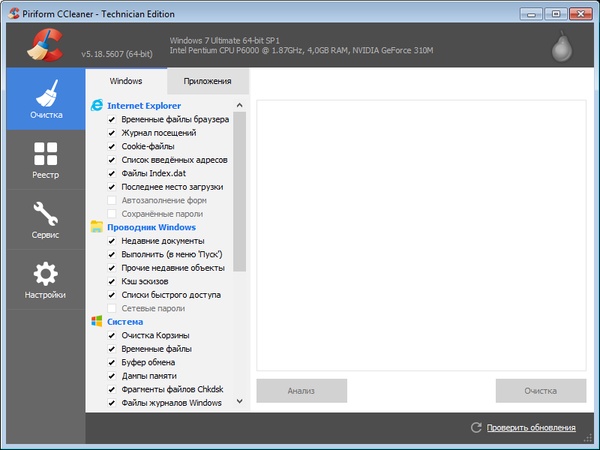Open the Очистка broom section
This screenshot has height=450, width=600.
(45, 98)
